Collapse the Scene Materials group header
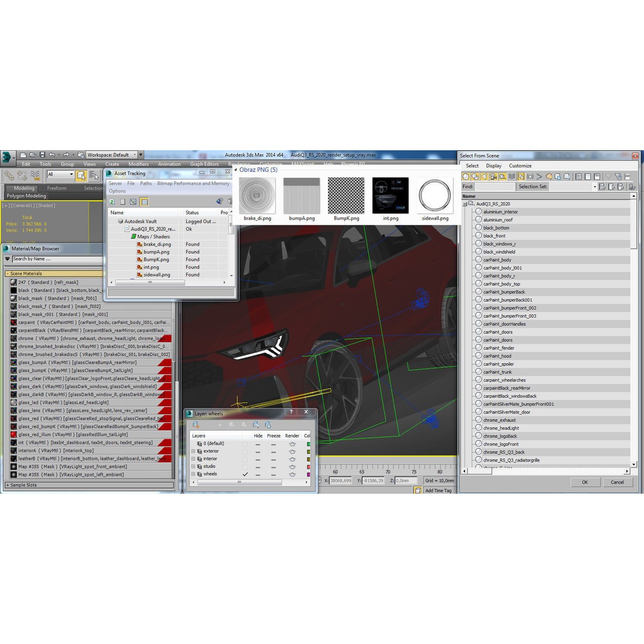This screenshot has width=644, height=644. pyautogui.click(x=54, y=274)
